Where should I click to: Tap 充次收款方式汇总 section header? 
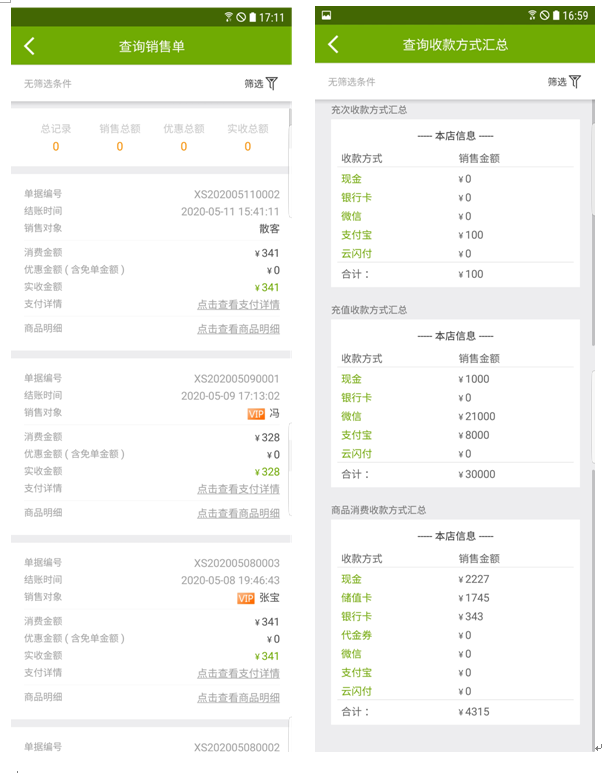click(x=369, y=110)
